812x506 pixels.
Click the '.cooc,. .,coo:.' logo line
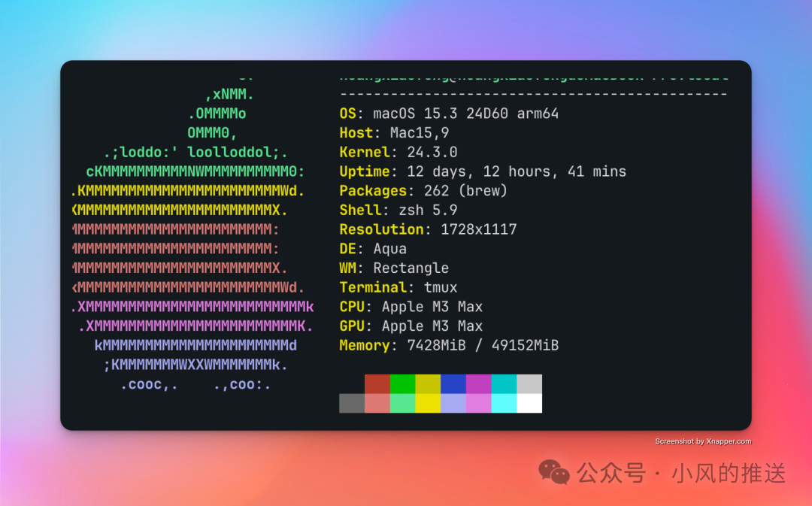coord(195,385)
